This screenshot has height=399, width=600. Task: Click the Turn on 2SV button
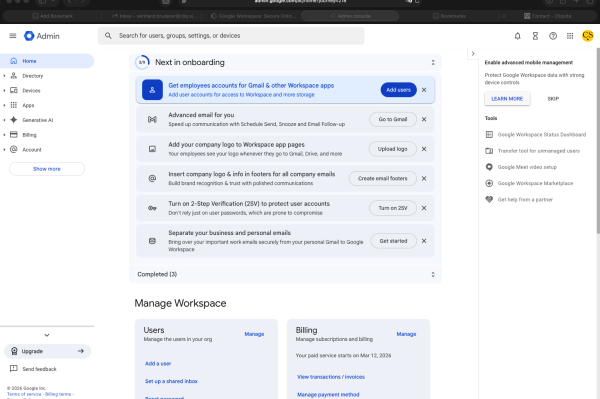click(x=393, y=208)
